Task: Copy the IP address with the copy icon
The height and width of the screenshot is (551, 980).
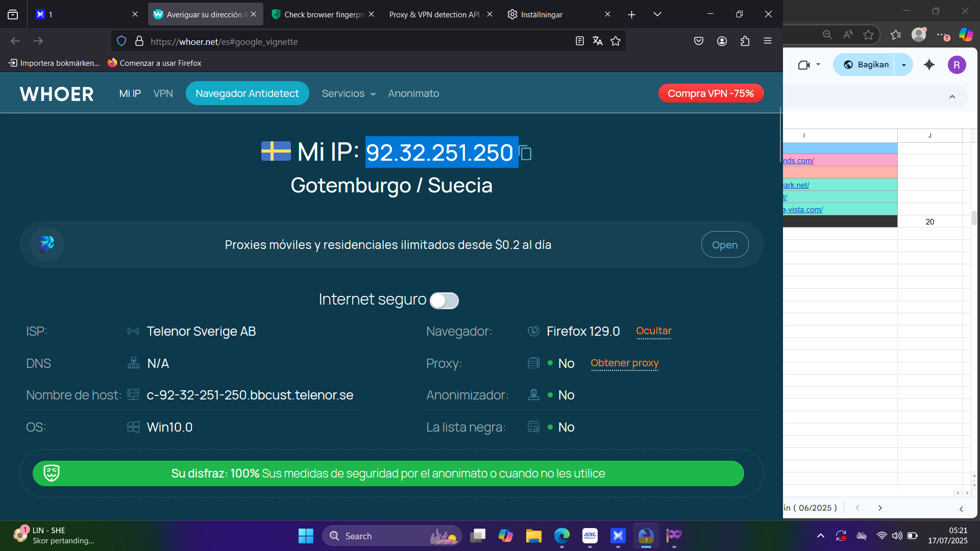Action: [x=525, y=153]
